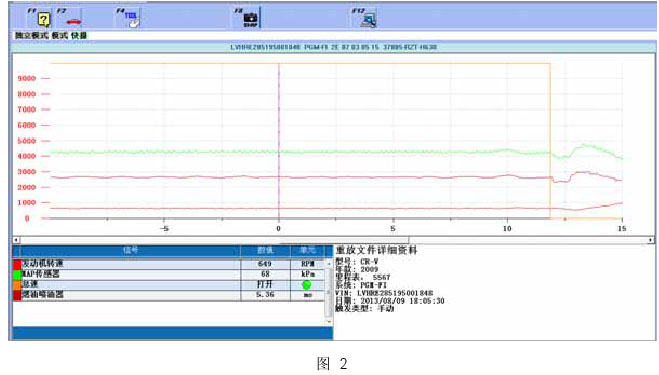Click the 信号 column header
659x375 pixels.
130,251
